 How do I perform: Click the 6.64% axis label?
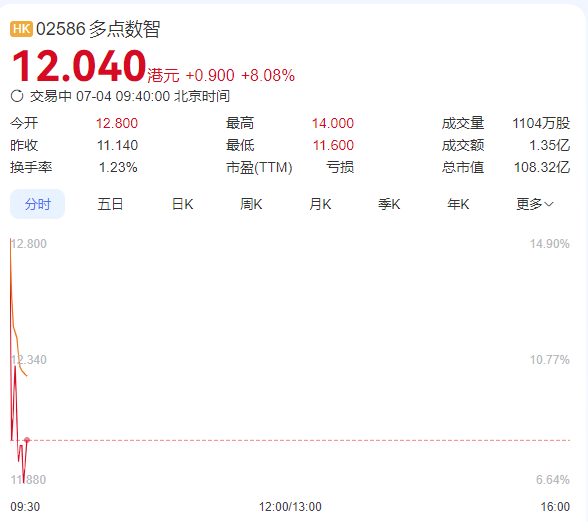(553, 479)
